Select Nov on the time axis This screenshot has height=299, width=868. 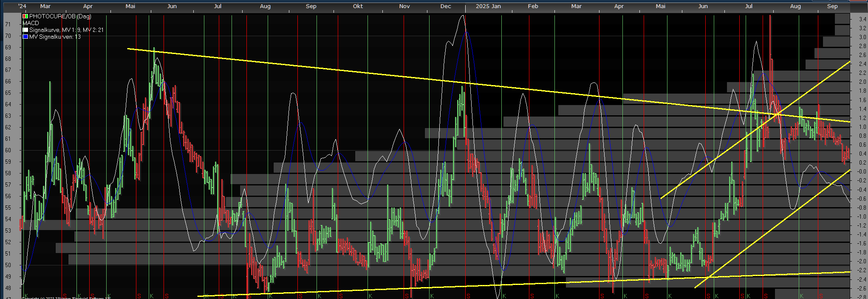tap(404, 6)
